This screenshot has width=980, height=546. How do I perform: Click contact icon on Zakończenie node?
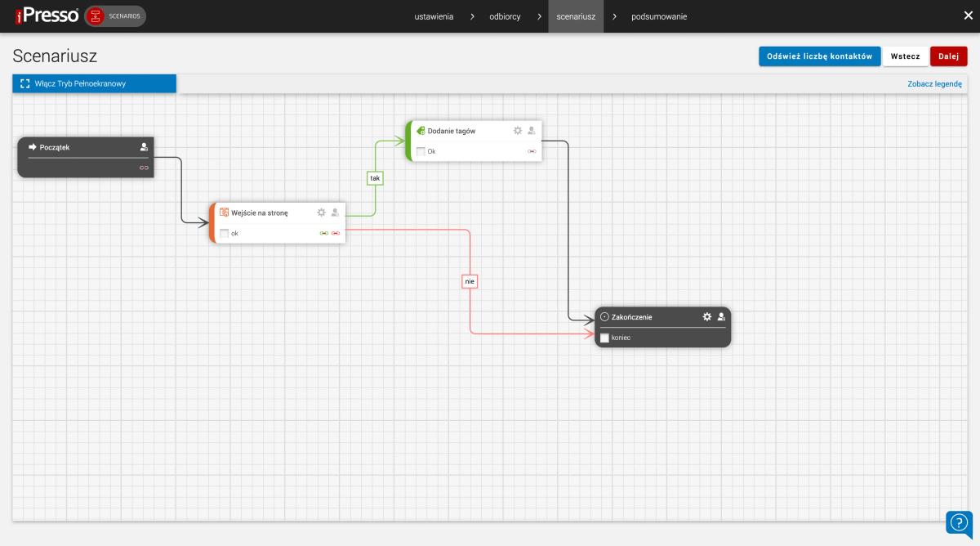[x=722, y=316]
